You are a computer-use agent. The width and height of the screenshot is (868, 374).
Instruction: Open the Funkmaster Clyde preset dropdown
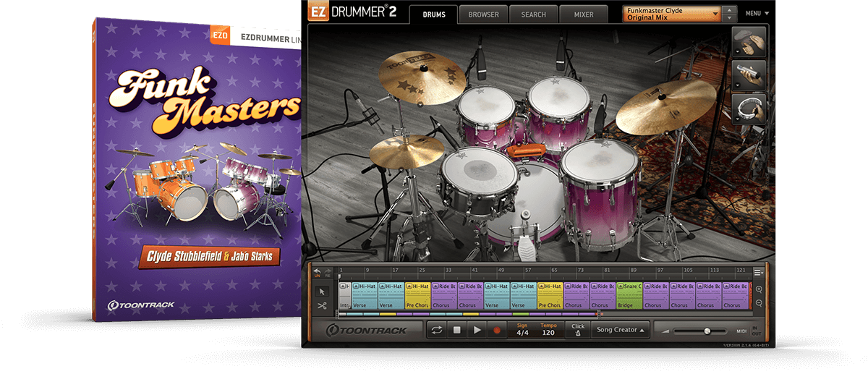click(672, 14)
